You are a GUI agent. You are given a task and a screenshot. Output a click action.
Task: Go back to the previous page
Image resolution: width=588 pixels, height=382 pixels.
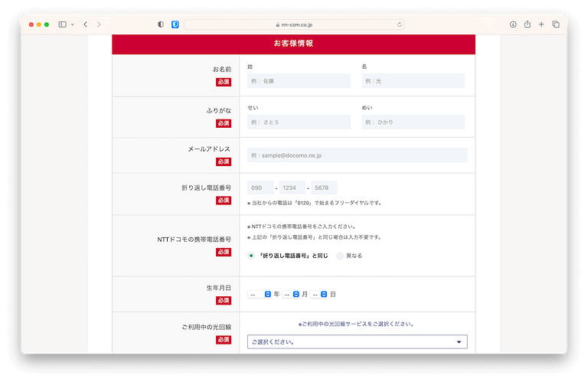point(85,24)
